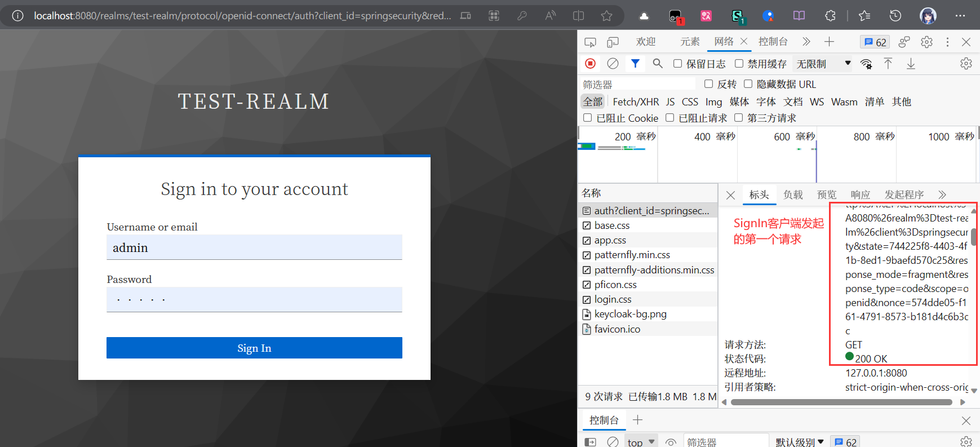
Task: Click the inspect element picker icon
Action: coord(590,42)
